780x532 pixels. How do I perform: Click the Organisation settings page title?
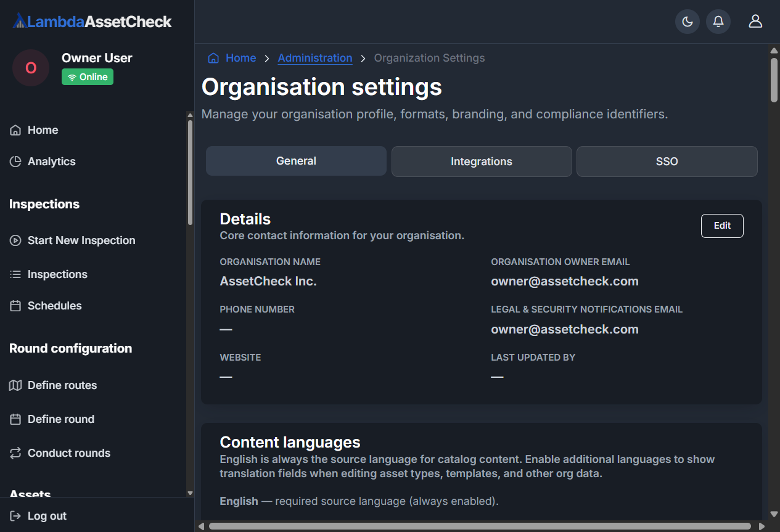322,87
